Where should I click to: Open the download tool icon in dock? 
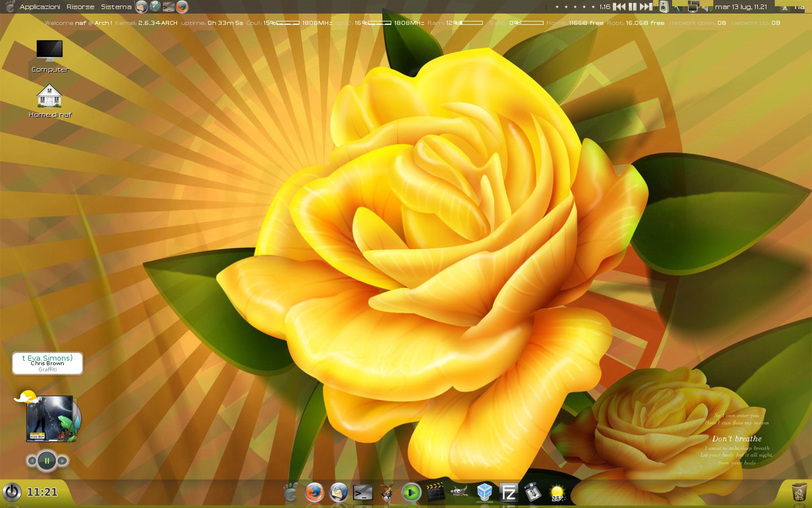532,492
